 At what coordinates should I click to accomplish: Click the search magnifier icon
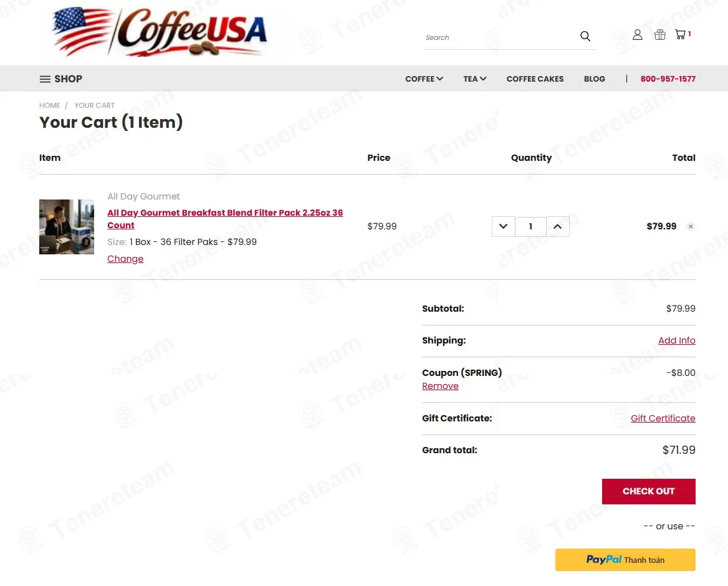coord(585,36)
